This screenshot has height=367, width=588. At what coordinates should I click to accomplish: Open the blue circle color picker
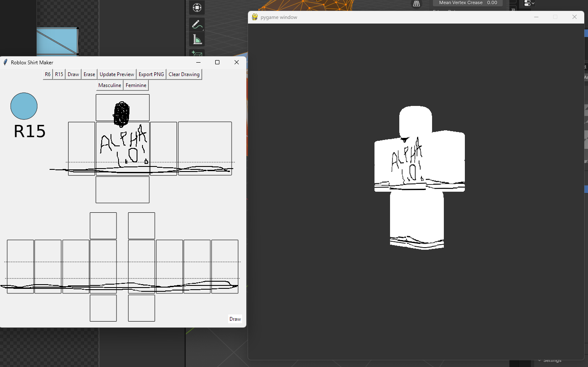(24, 106)
